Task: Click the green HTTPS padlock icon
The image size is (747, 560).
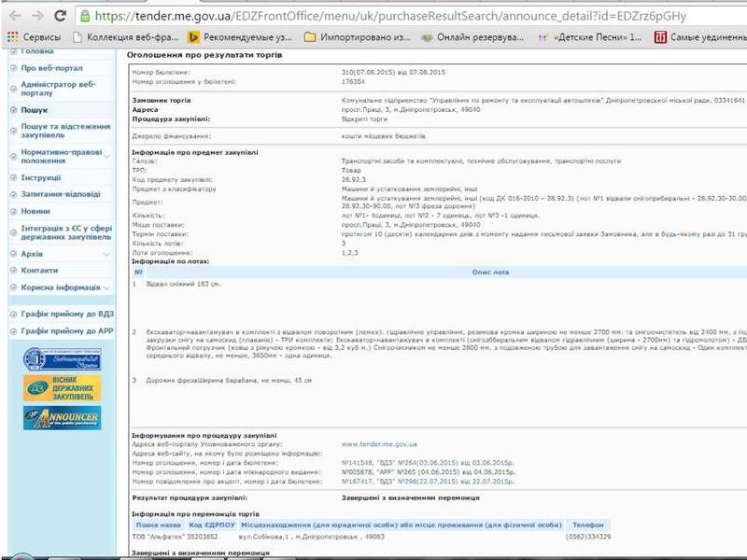Action: (86, 16)
